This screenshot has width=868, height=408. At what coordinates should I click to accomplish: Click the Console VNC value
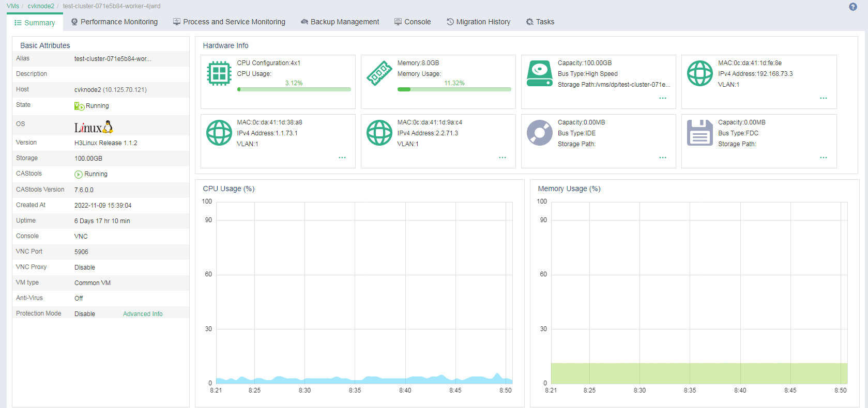81,237
